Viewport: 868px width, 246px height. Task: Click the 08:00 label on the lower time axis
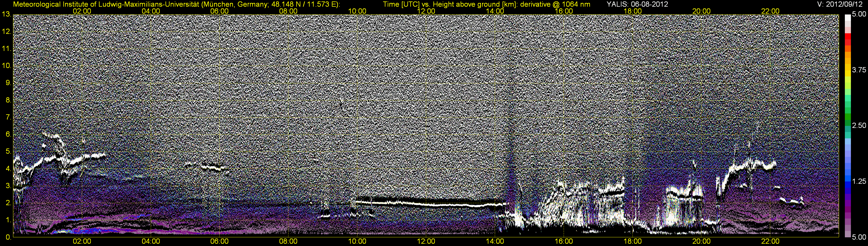click(x=288, y=242)
